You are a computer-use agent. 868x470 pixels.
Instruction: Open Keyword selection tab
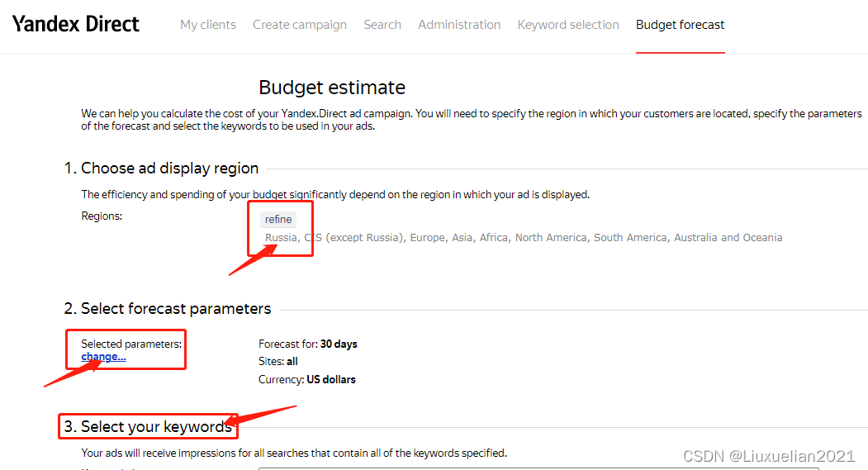click(x=568, y=25)
